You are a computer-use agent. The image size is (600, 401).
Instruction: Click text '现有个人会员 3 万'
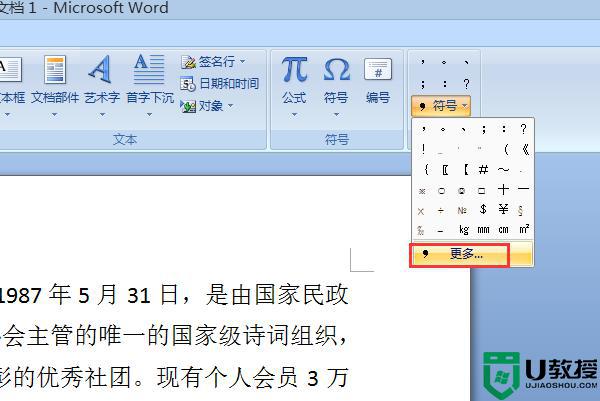pyautogui.click(x=252, y=377)
